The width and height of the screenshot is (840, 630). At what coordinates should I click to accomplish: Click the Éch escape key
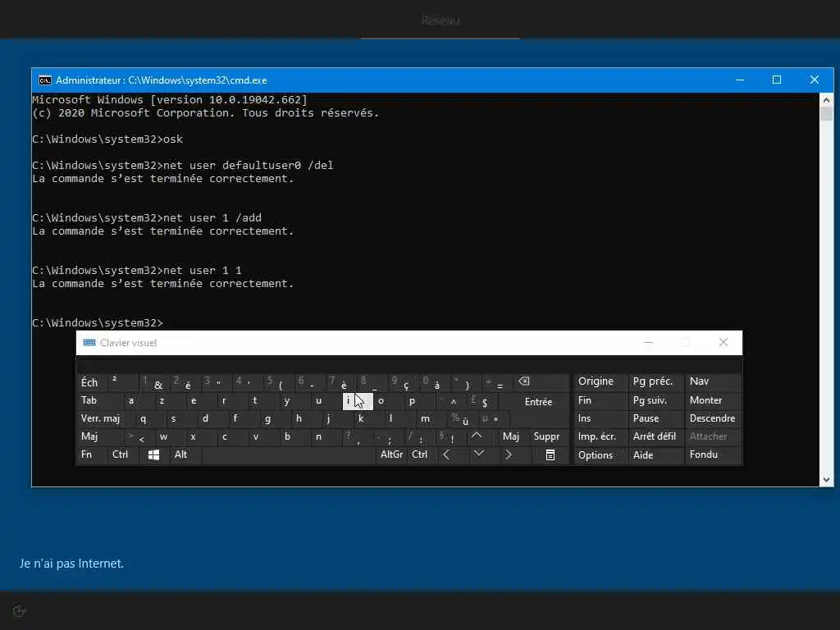92,382
